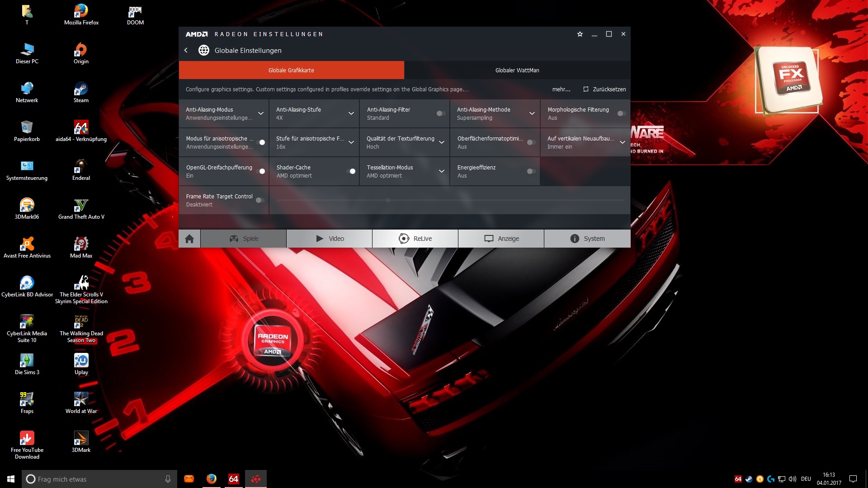Enable Morphologische Filterung toggle
The width and height of the screenshot is (868, 488).
(x=622, y=113)
